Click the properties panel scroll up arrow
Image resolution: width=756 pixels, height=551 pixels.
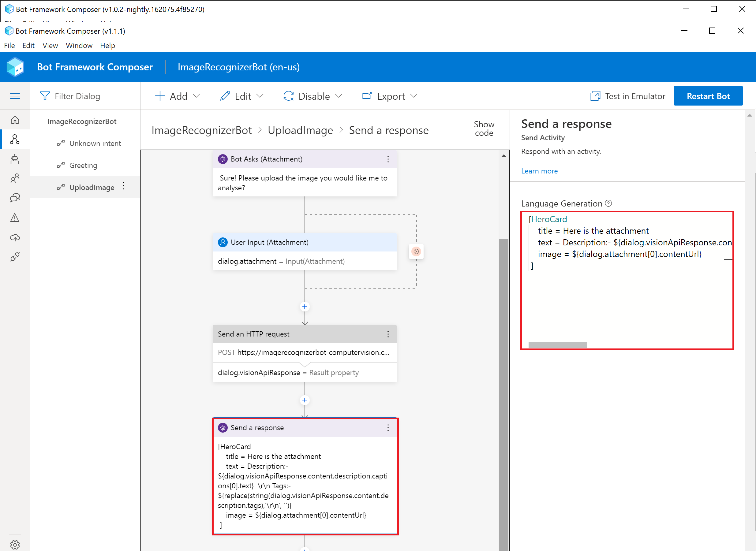pyautogui.click(x=750, y=115)
